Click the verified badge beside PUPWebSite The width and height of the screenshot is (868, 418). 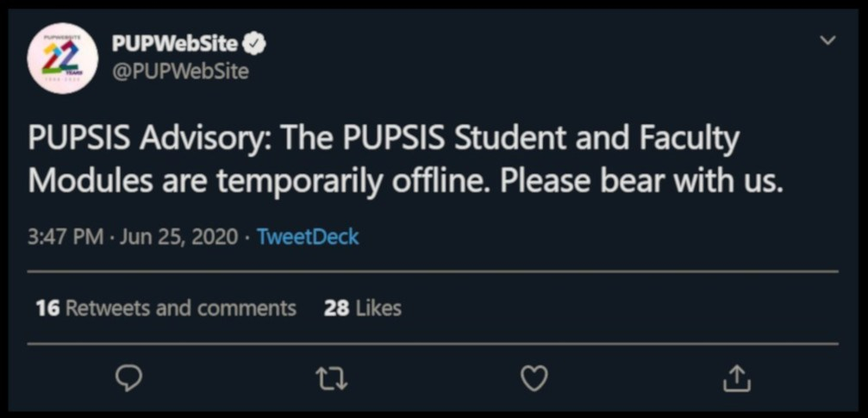(257, 44)
